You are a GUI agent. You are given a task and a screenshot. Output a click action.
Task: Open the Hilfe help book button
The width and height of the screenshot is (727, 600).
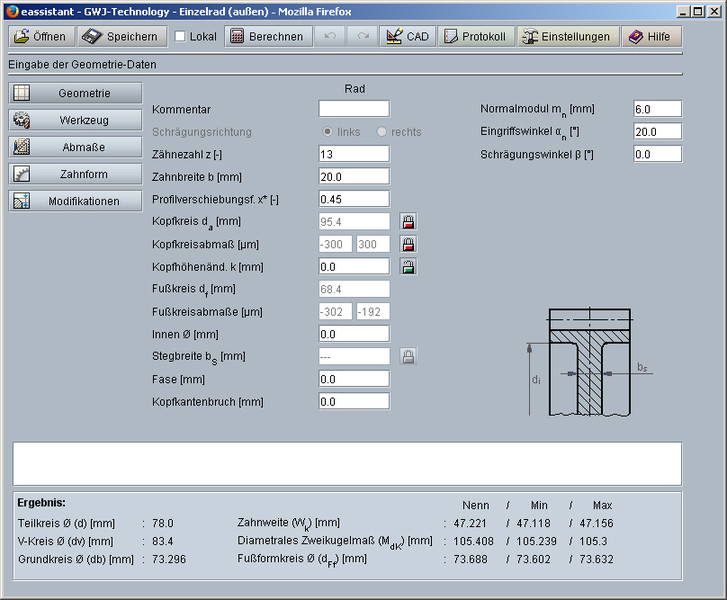pyautogui.click(x=652, y=36)
